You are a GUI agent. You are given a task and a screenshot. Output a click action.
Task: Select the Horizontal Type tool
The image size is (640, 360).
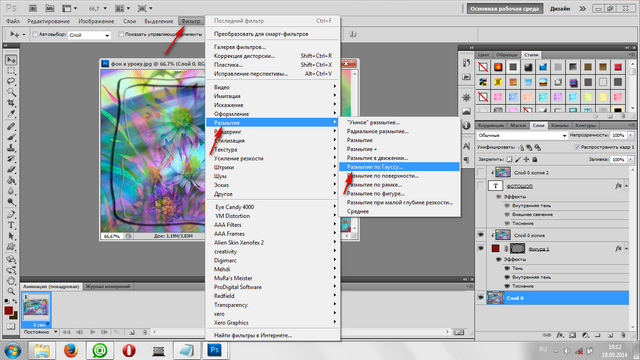coord(11,225)
